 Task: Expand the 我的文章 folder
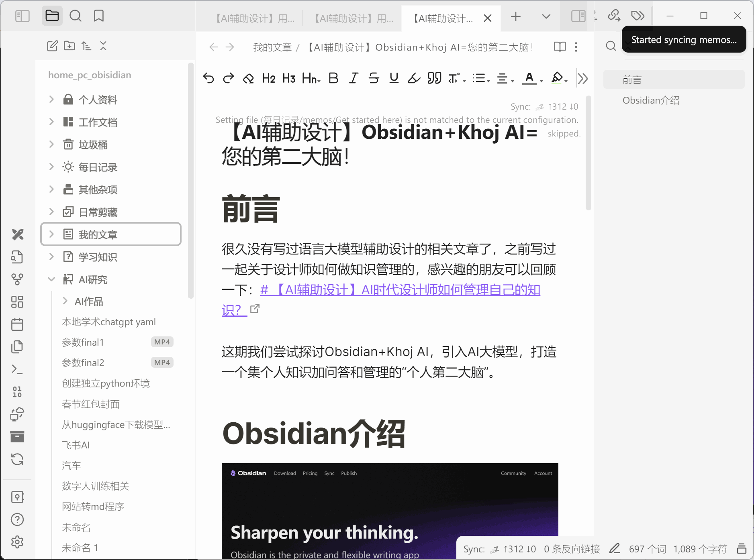pyautogui.click(x=51, y=234)
